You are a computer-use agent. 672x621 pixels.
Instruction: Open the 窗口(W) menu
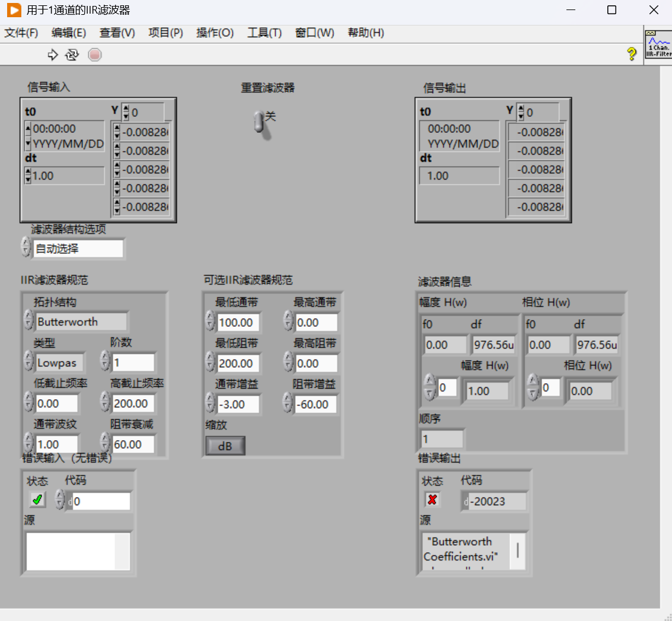(314, 33)
